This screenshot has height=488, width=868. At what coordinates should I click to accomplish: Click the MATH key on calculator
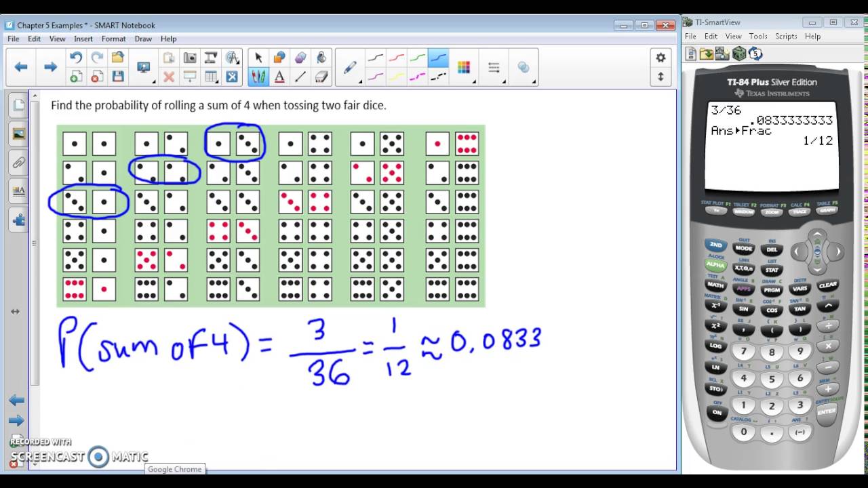[715, 285]
